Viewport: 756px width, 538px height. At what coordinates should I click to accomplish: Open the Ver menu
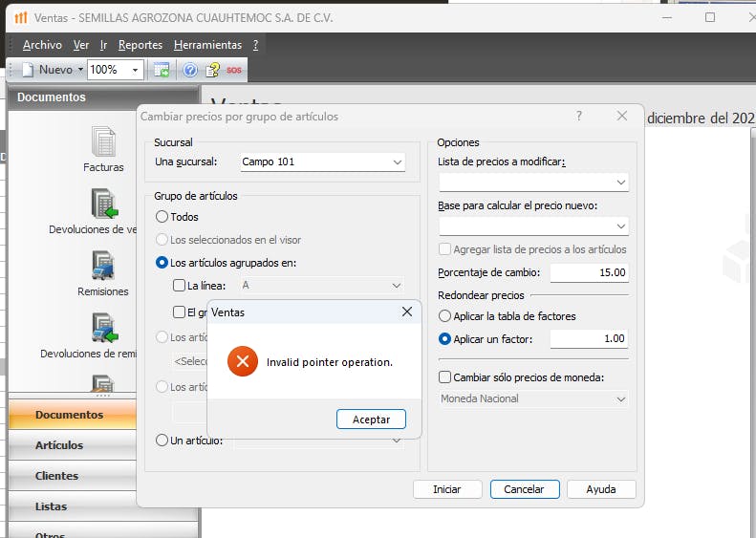[x=81, y=45]
